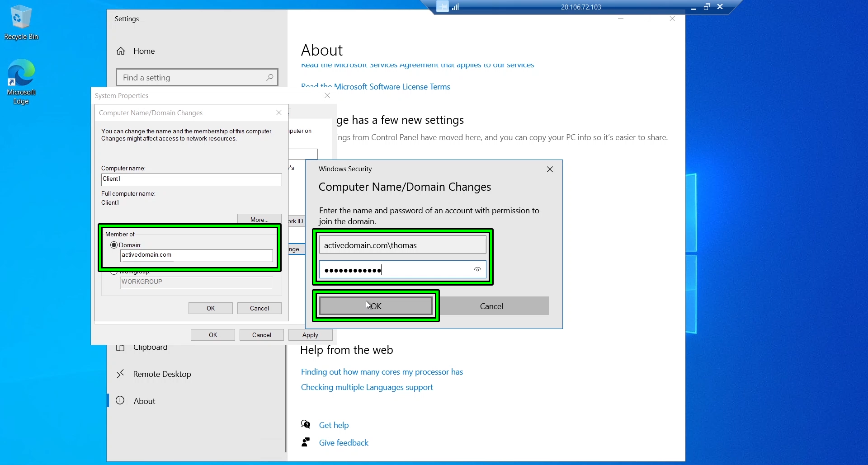
Task: Reveal the typed password with the eye toggle
Action: click(478, 269)
